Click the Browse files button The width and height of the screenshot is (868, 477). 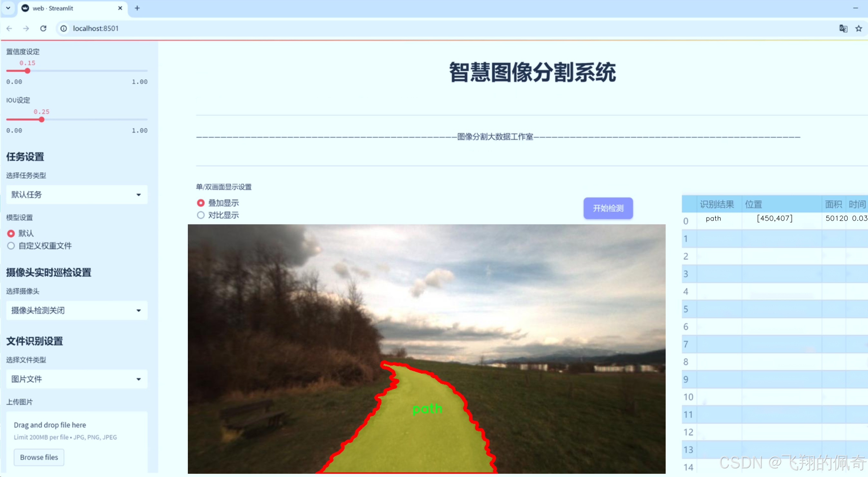pyautogui.click(x=38, y=457)
